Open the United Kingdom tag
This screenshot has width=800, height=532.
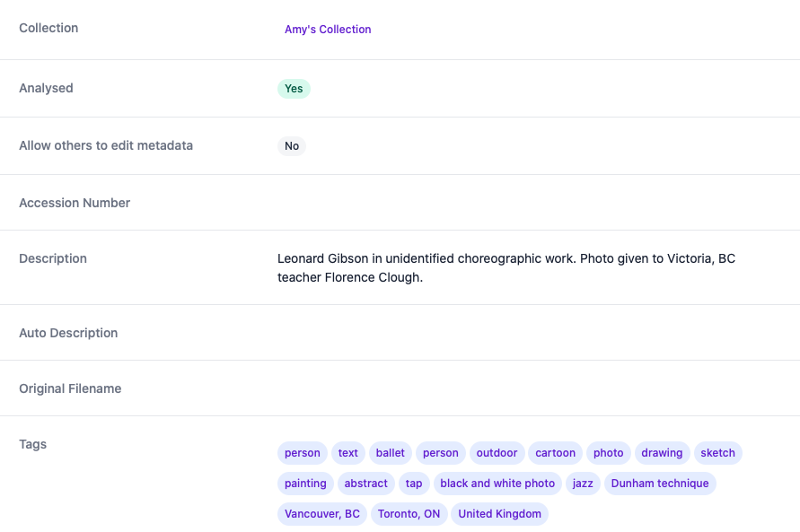point(499,514)
